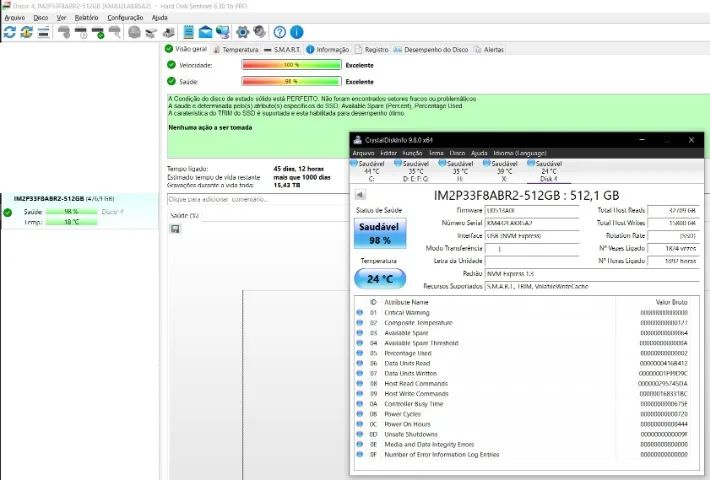Click the Attribute Name column header
710x480 pixels.
[x=406, y=302]
